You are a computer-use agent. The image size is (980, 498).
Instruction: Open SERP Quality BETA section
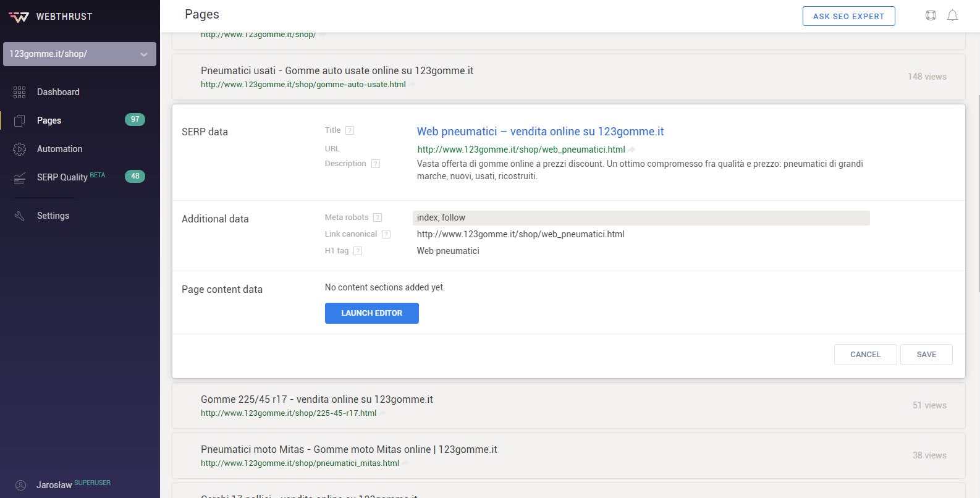click(71, 177)
